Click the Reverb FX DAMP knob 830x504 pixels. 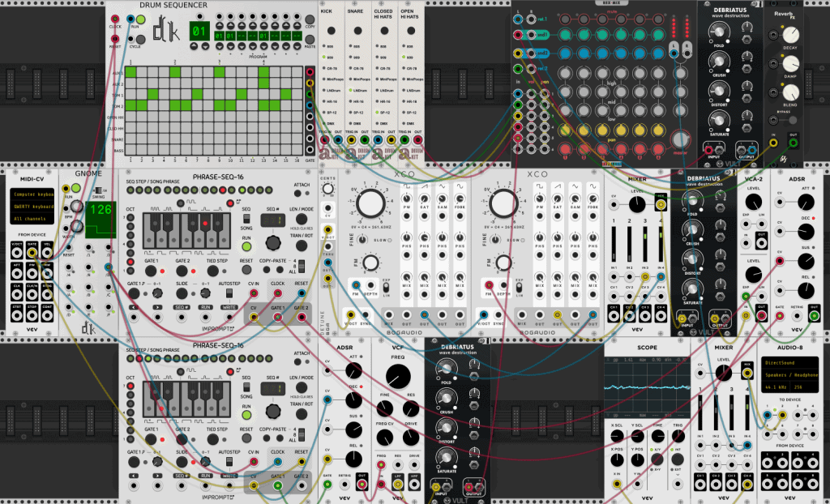(x=790, y=64)
